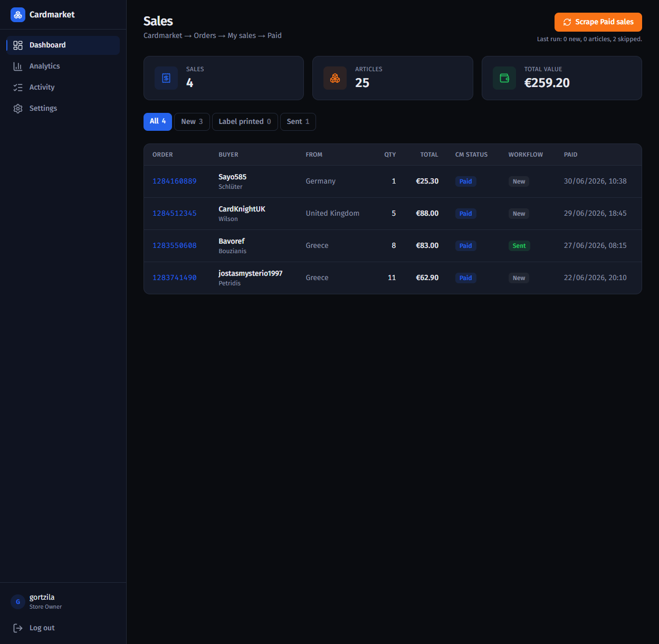Click the total €25.30

(427, 181)
